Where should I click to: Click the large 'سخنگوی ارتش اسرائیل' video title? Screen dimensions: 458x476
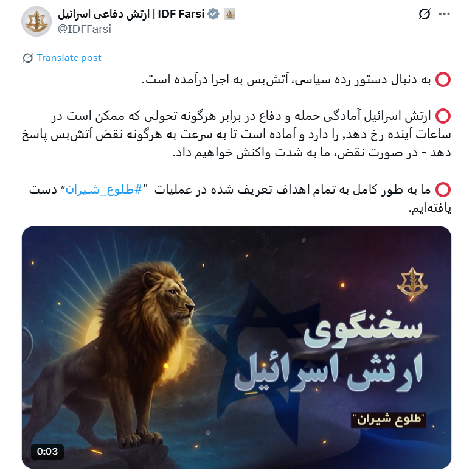[328, 352]
